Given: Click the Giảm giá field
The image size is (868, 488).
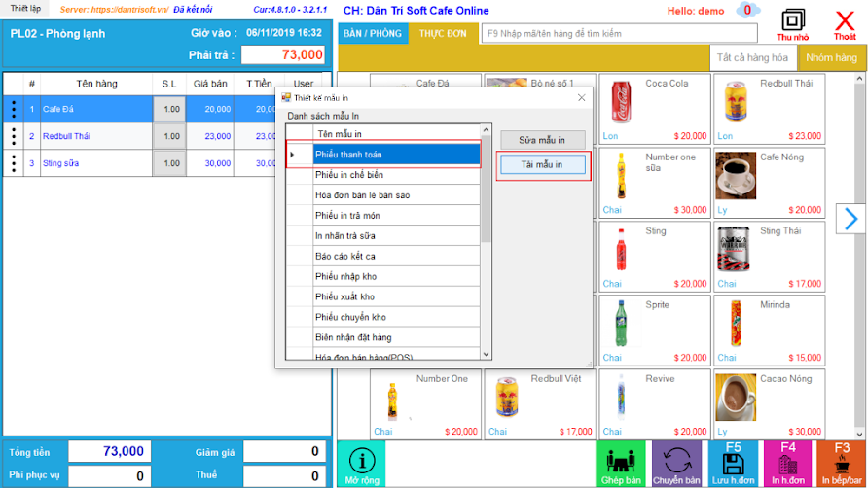Looking at the screenshot, I should [x=284, y=451].
